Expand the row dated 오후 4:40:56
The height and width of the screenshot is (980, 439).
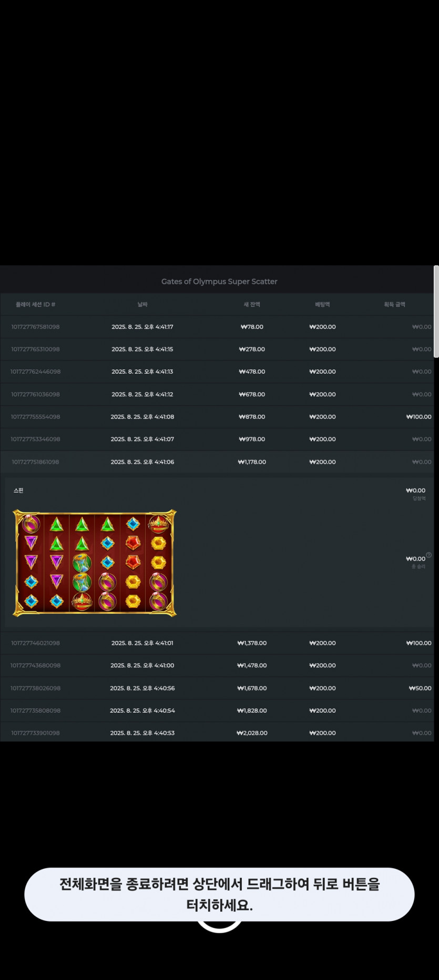pyautogui.click(x=217, y=688)
